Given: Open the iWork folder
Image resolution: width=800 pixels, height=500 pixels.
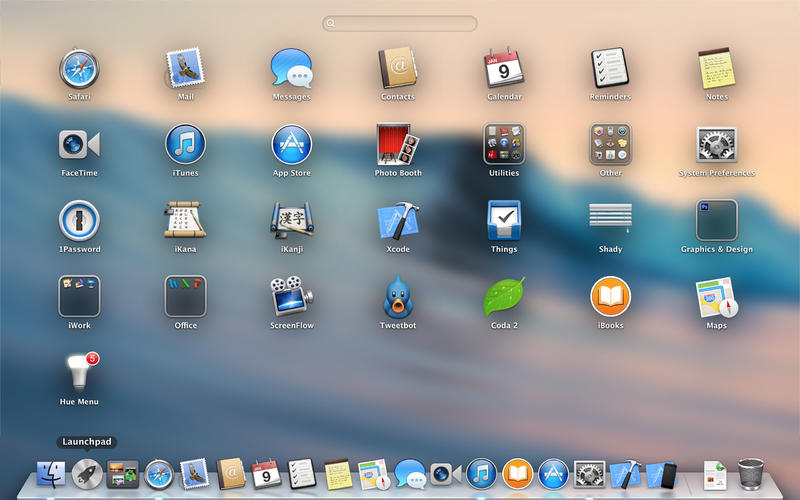Looking at the screenshot, I should [x=79, y=296].
